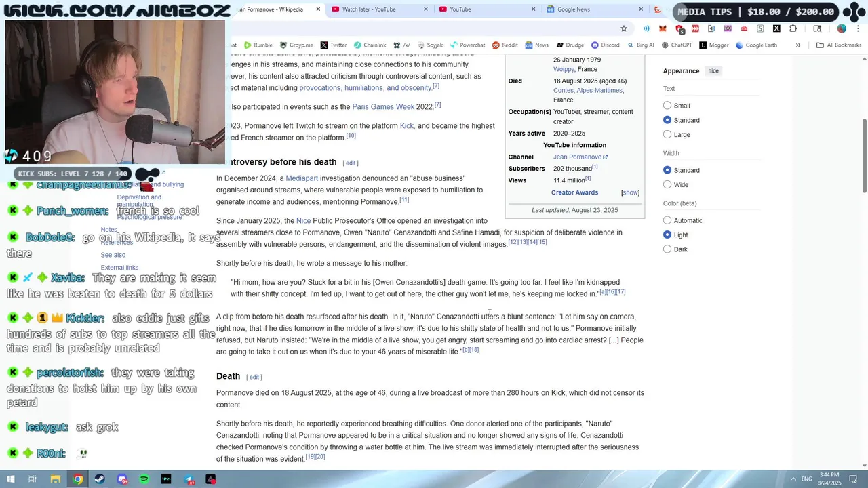The height and width of the screenshot is (488, 868).
Task: Select Large text size
Action: 667,134
